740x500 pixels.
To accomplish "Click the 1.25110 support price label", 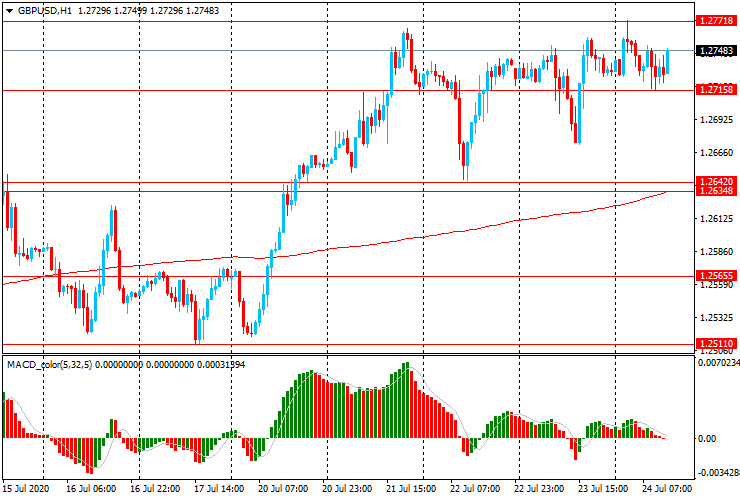I will (x=716, y=344).
